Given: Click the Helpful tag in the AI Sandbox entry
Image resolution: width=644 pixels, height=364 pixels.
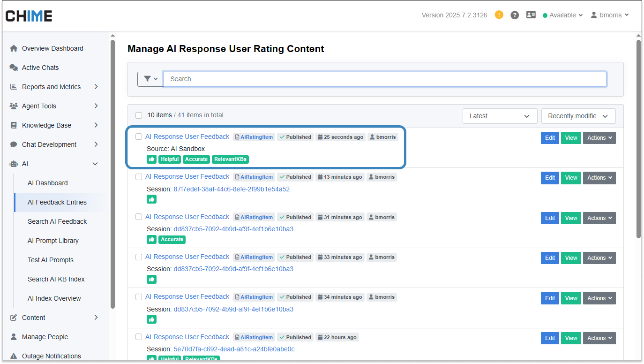Looking at the screenshot, I should point(170,159).
